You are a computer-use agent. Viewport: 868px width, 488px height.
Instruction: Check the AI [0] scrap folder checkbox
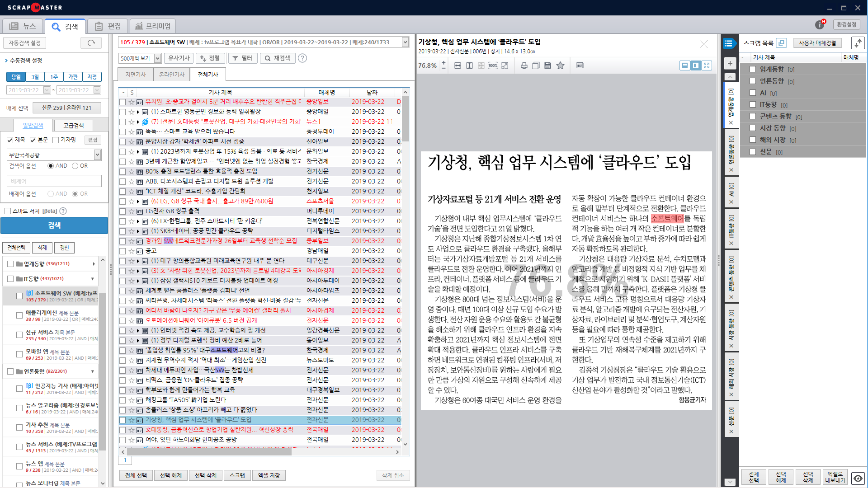click(x=753, y=93)
